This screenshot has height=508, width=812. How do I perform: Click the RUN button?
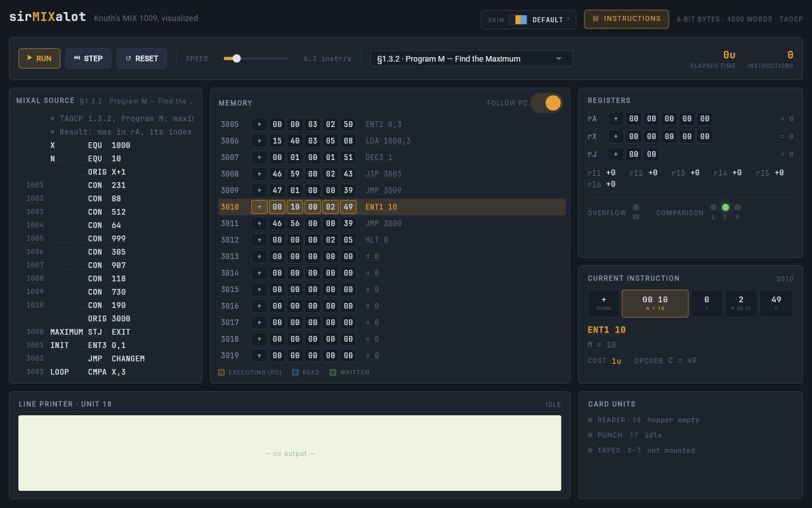pos(39,58)
